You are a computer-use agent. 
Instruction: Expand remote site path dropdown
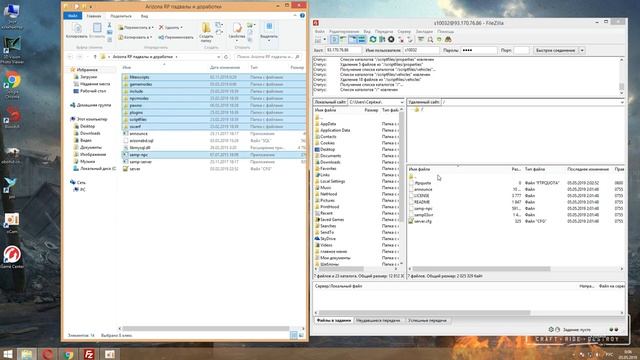click(622, 102)
